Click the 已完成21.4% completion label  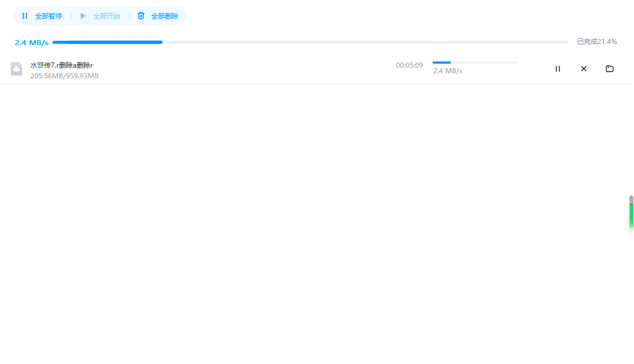pyautogui.click(x=597, y=42)
